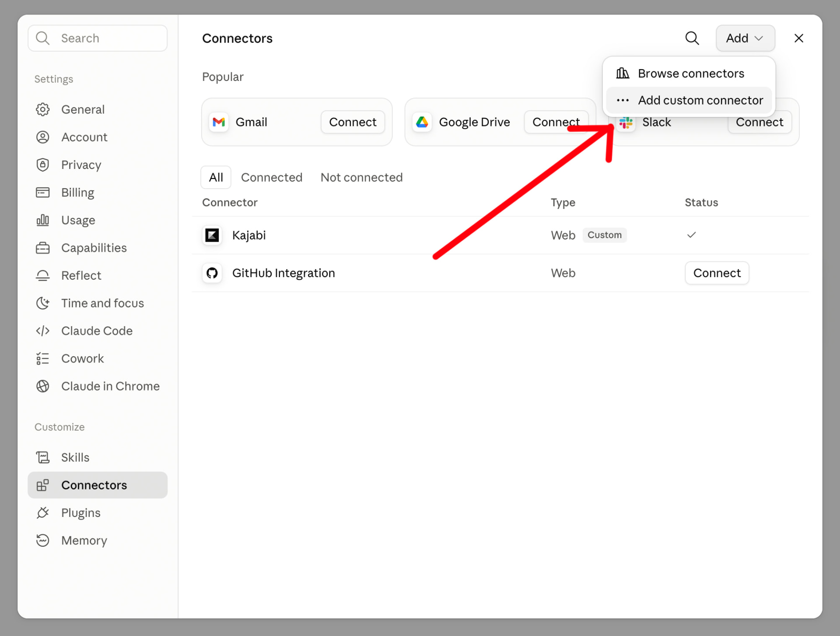This screenshot has width=840, height=636.
Task: Open Capabilities settings
Action: click(98, 248)
